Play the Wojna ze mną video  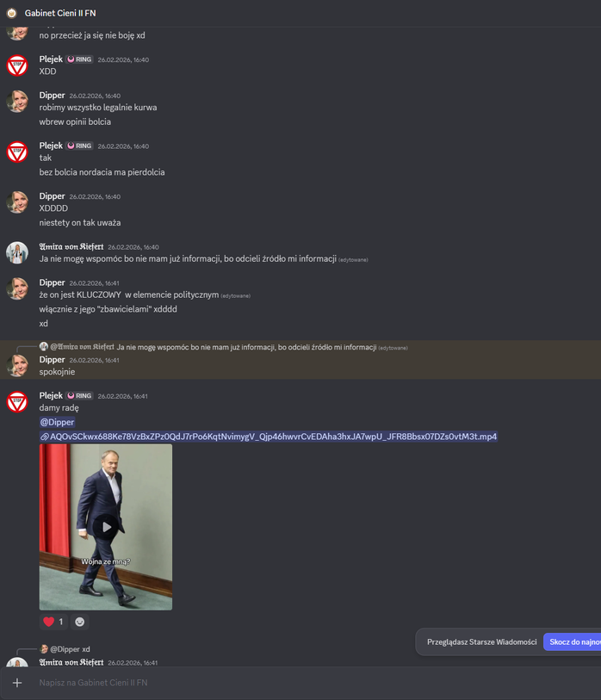point(106,527)
